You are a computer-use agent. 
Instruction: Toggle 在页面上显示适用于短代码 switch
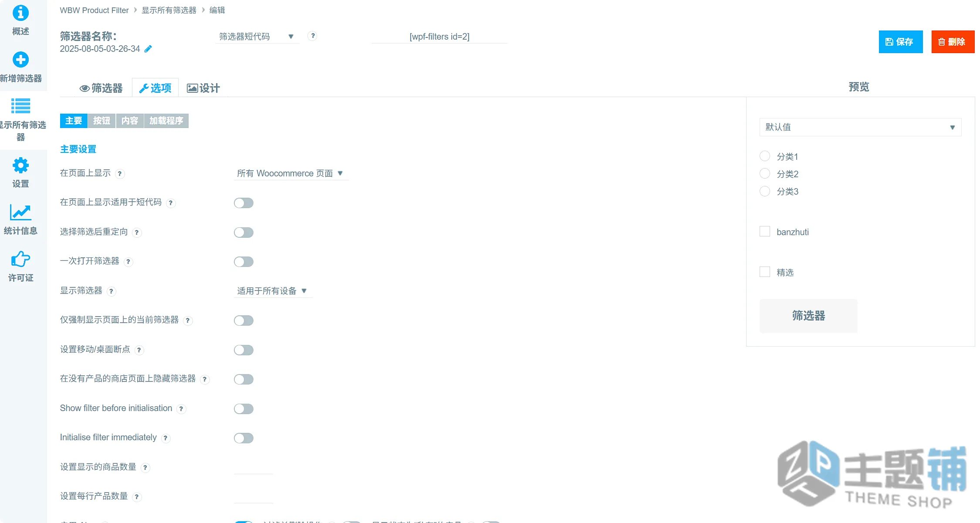click(x=243, y=203)
